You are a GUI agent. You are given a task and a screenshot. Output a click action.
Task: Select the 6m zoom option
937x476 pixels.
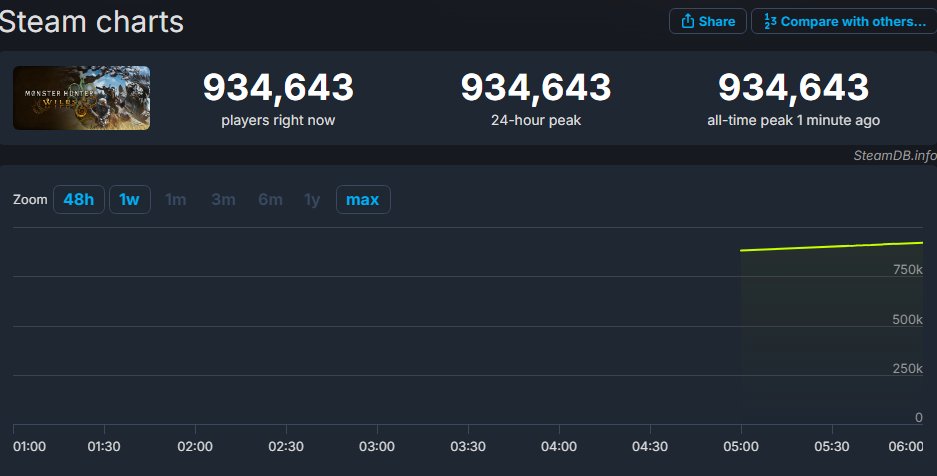(x=270, y=199)
